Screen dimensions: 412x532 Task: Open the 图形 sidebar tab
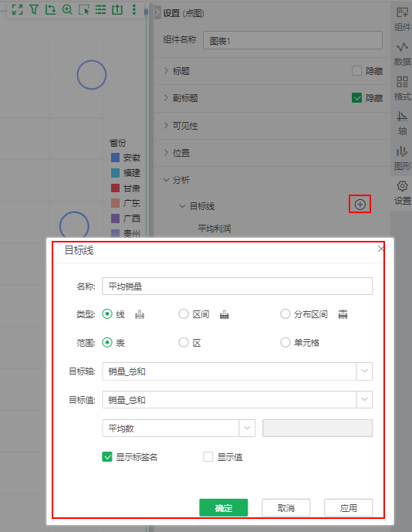click(402, 158)
